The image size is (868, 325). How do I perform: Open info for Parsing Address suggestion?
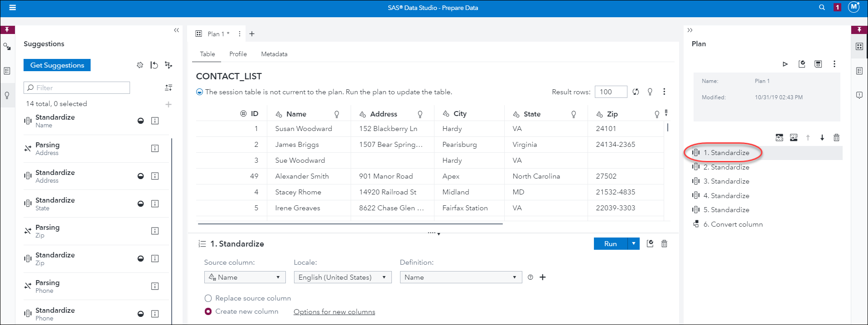[x=155, y=149]
